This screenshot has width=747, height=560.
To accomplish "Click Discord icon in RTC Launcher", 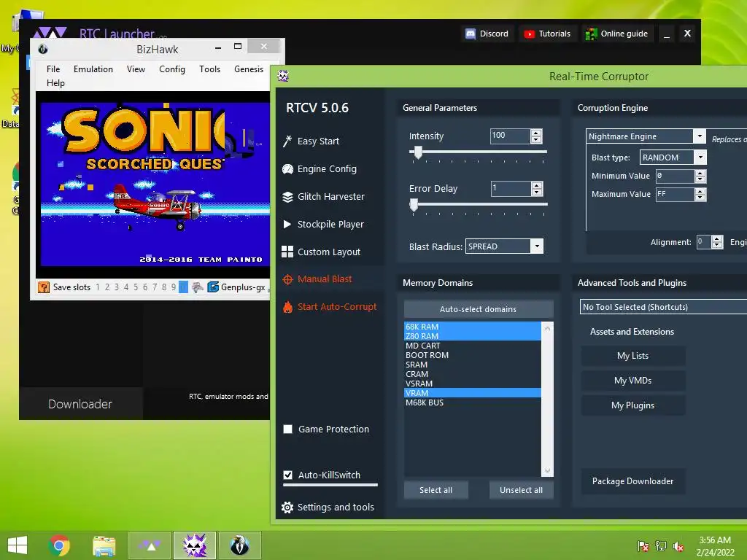I will [x=471, y=34].
